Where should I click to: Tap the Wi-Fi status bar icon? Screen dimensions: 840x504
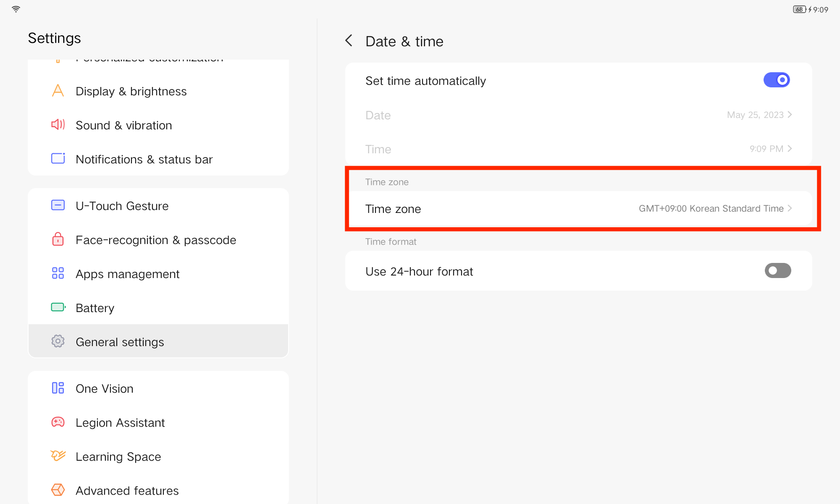16,9
